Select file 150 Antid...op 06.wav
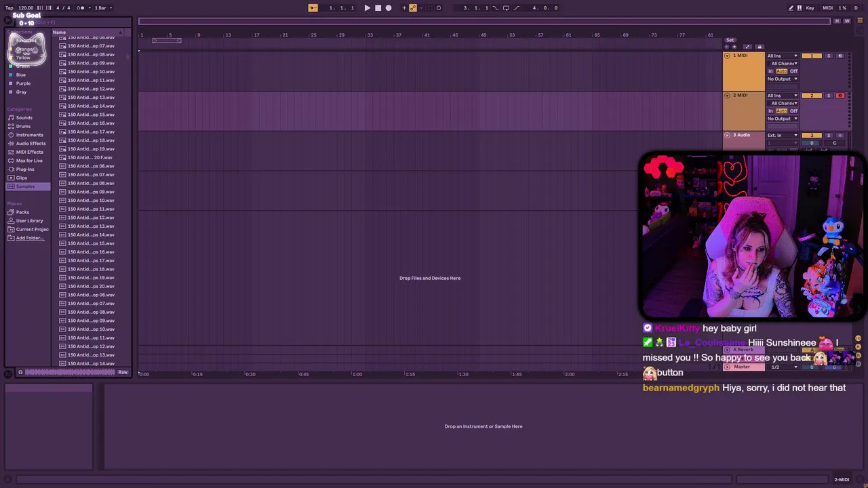 [x=91, y=295]
